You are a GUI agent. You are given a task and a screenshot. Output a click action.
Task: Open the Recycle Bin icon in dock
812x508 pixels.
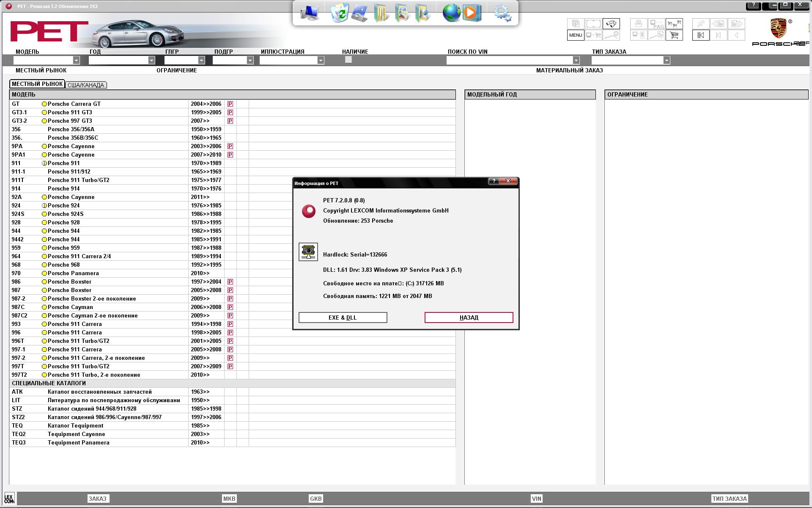tap(339, 13)
